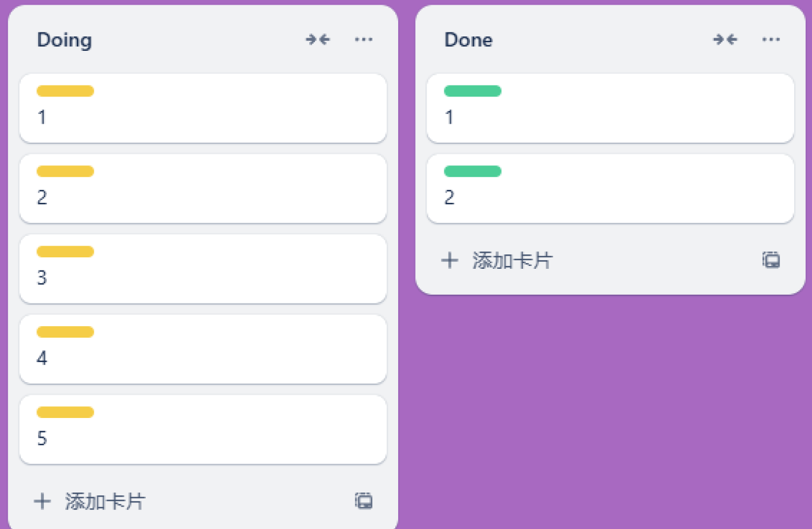The height and width of the screenshot is (529, 812).
Task: Collapse the Doing list
Action: click(x=318, y=39)
